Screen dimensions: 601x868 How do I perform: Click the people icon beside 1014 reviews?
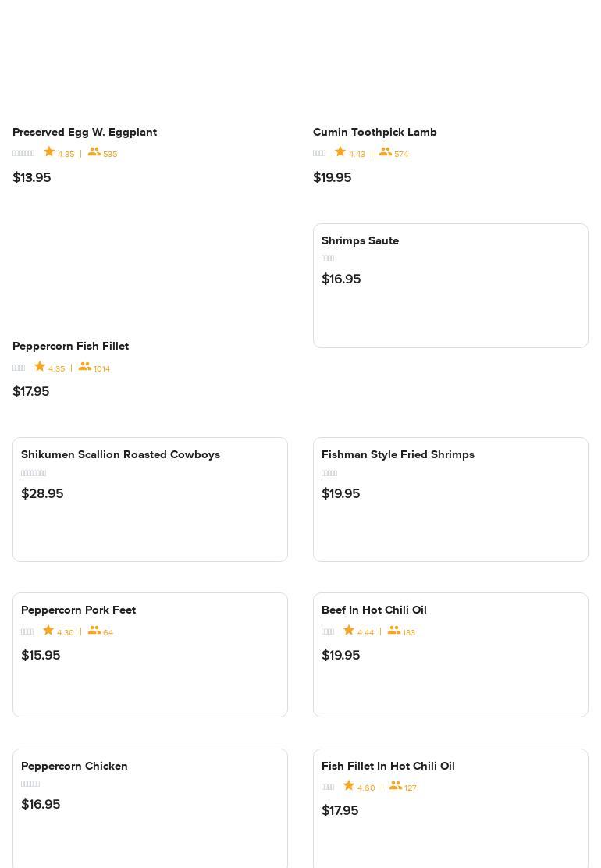tap(85, 366)
